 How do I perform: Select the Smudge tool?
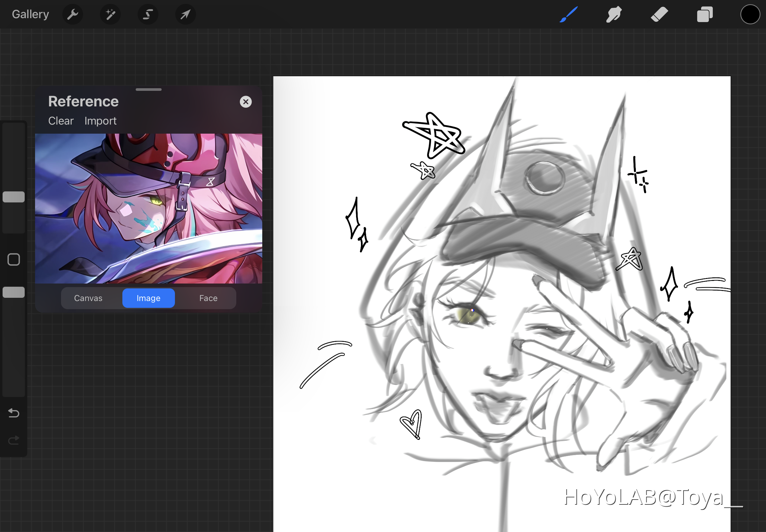point(613,14)
